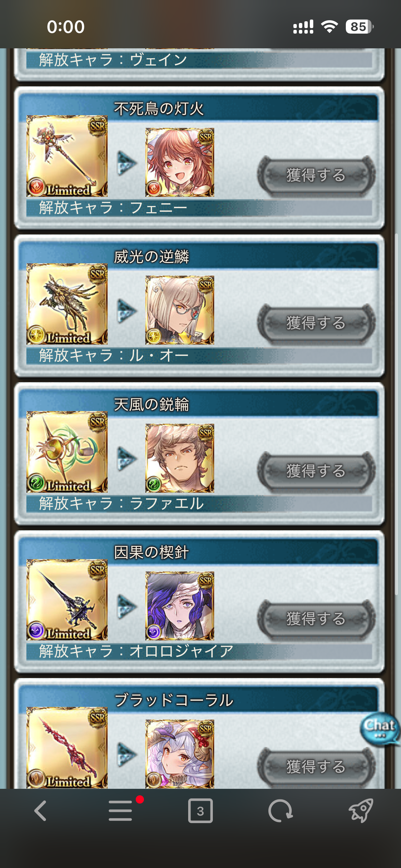Tap the browser back arrow icon
Screen dimensions: 401x868
(x=40, y=811)
